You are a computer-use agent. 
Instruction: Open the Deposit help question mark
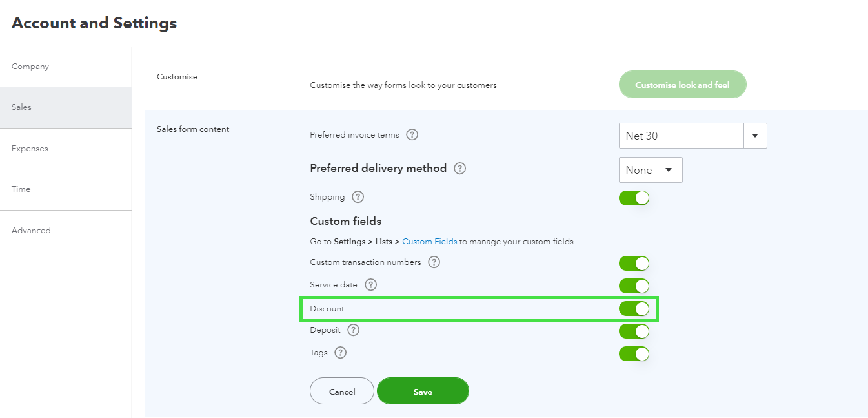point(353,330)
